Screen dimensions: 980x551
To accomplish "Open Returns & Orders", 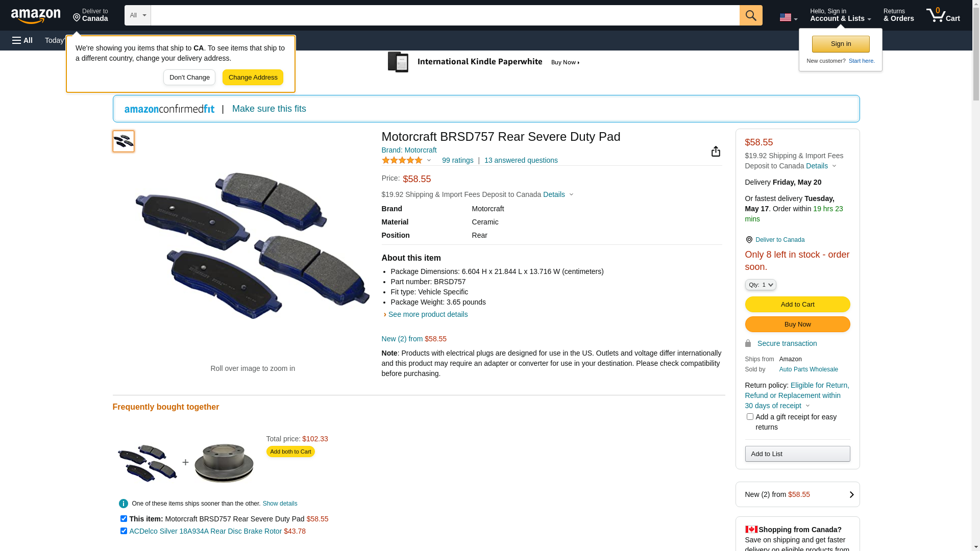I will click(x=898, y=15).
